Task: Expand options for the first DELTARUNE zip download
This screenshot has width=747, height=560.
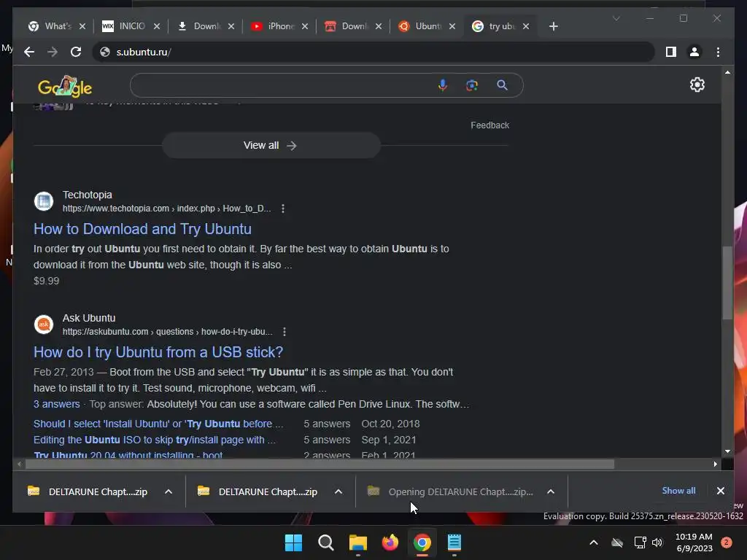Action: (169, 491)
